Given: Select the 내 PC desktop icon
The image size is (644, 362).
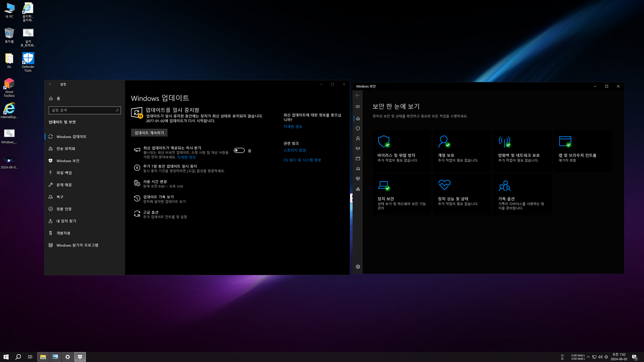Looking at the screenshot, I should click(9, 10).
